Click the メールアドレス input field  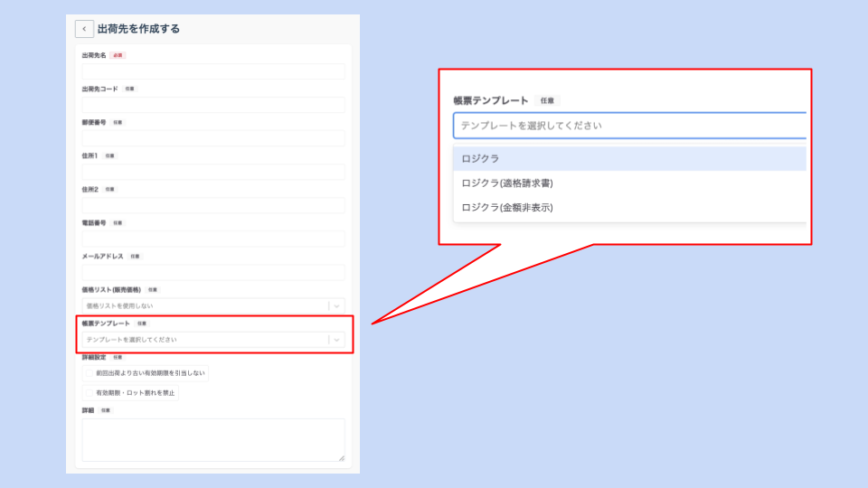213,272
